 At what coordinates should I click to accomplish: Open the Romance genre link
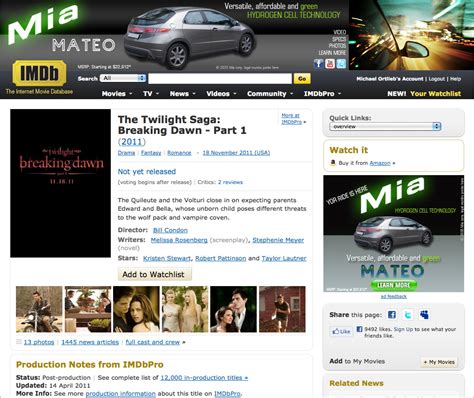point(179,153)
